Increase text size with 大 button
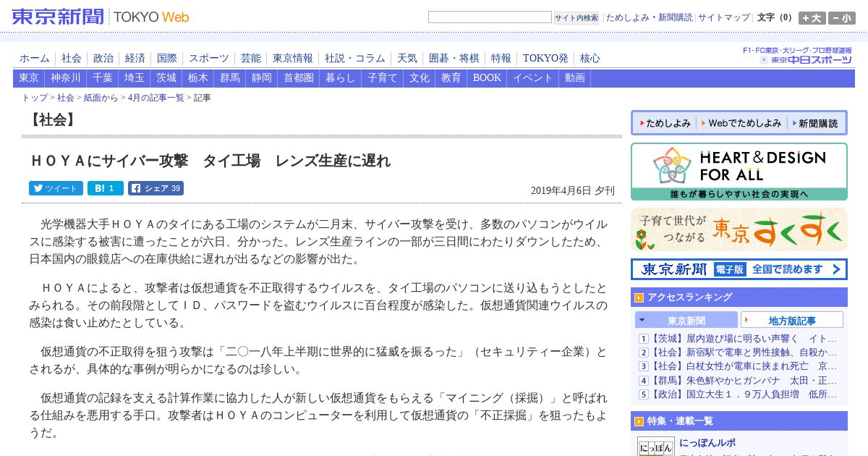This screenshot has width=868, height=456. [x=812, y=18]
